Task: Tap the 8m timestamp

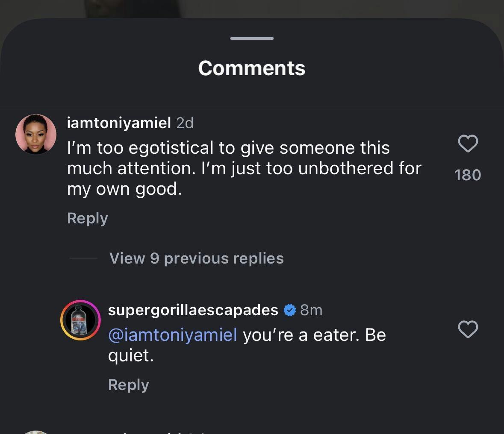Action: (x=311, y=310)
